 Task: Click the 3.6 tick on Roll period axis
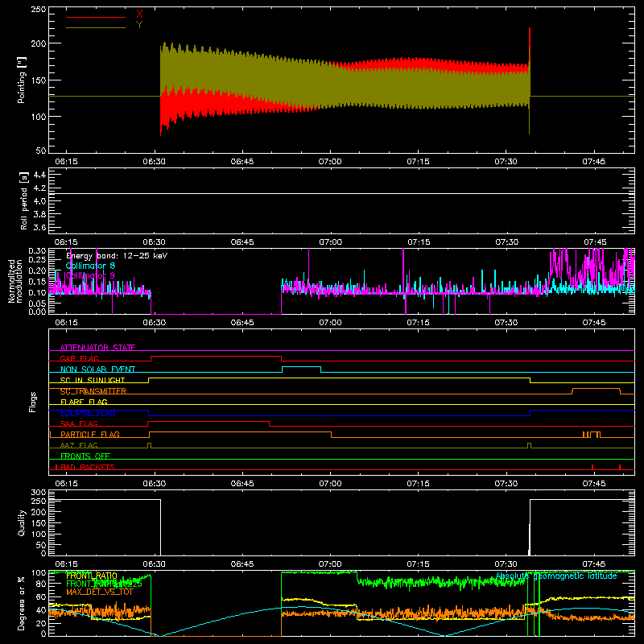click(39, 227)
